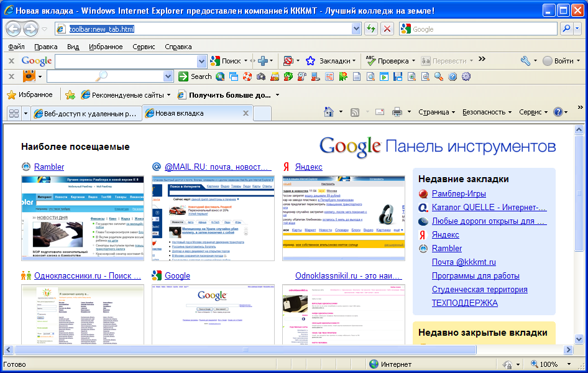Open Почта @kkkmt.ru bookmark link

(x=464, y=262)
